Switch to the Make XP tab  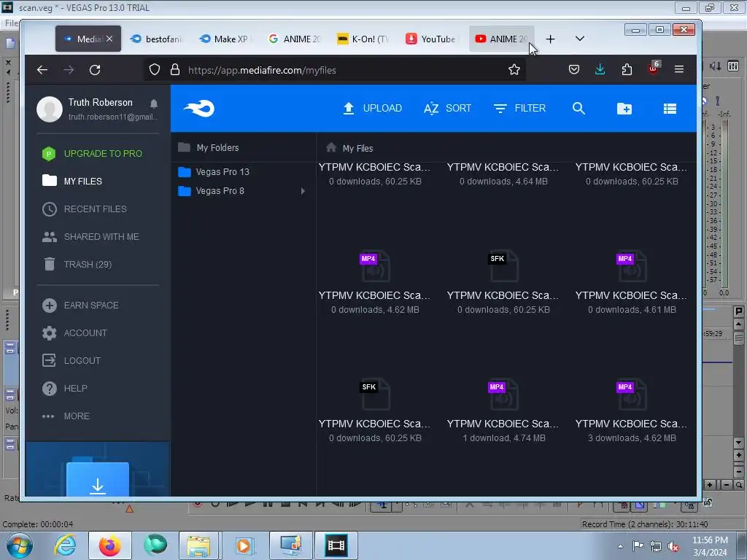point(225,39)
